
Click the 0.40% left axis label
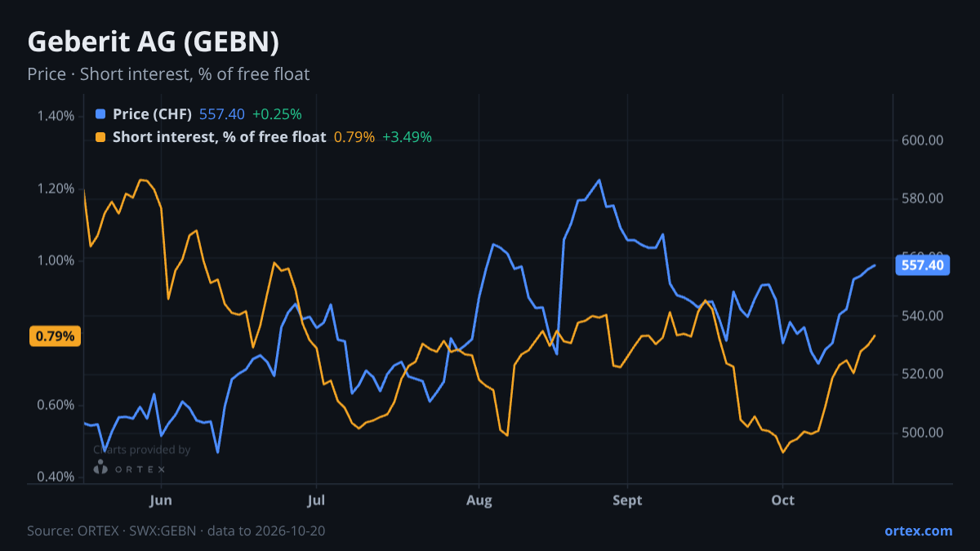pyautogui.click(x=56, y=477)
